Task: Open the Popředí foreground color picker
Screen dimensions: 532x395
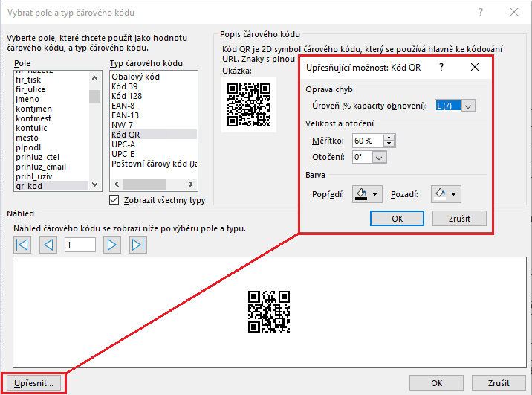Action: 366,194
